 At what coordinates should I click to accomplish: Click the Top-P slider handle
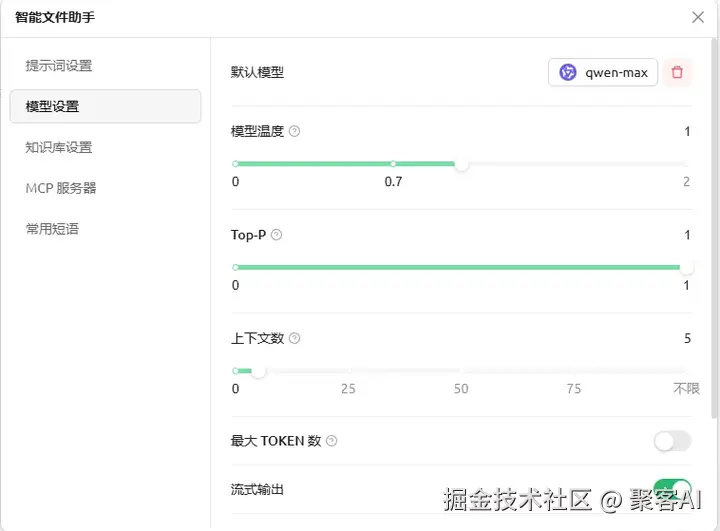coord(686,268)
